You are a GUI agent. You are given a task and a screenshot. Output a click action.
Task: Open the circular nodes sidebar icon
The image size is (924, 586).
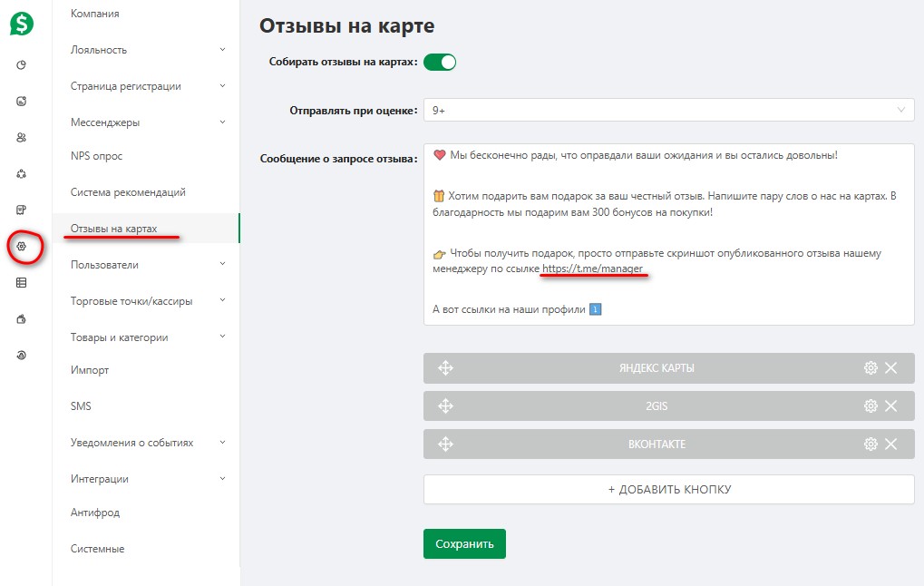[x=21, y=174]
